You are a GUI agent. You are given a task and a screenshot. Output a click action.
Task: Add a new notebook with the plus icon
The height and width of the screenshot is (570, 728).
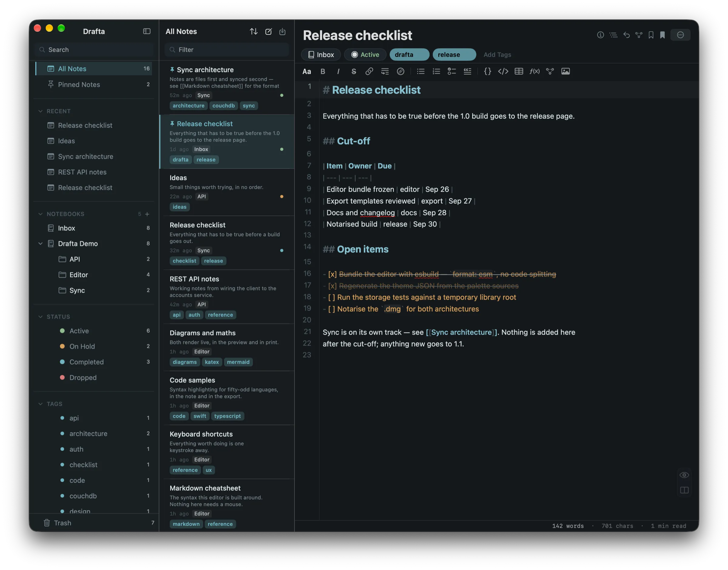coord(147,214)
